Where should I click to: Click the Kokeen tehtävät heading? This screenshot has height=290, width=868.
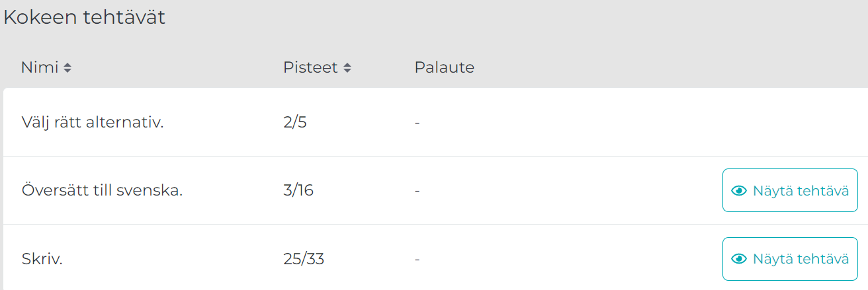pos(85,17)
